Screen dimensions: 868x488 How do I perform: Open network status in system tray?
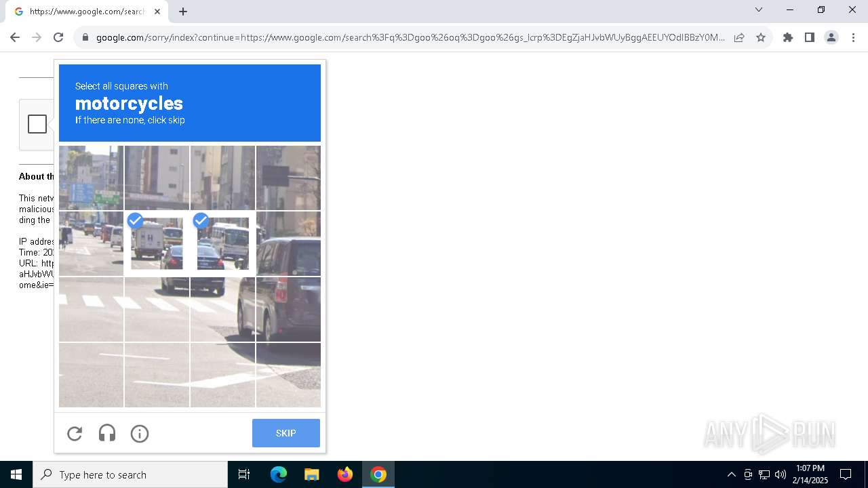(764, 474)
